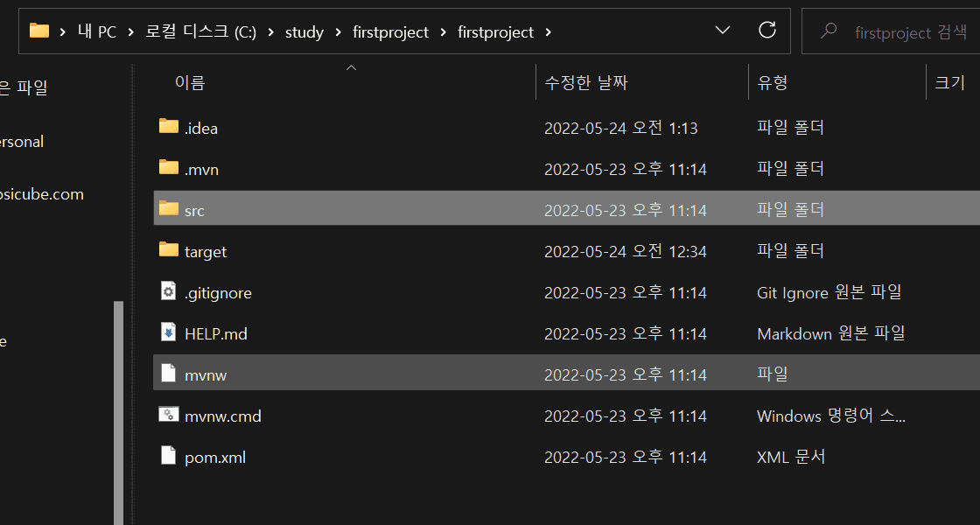Sort files by the 이름 column header
This screenshot has height=525, width=980.
[x=190, y=82]
